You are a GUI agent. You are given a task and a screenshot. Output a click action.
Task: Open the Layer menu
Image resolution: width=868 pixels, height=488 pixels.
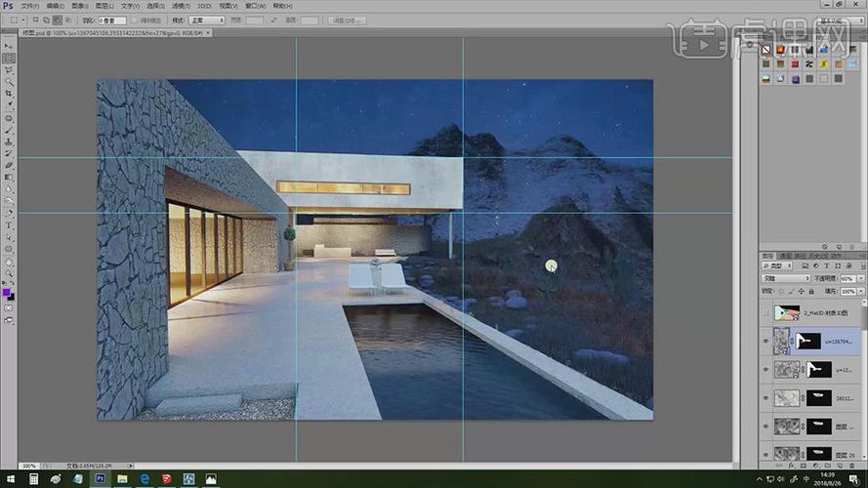[104, 6]
